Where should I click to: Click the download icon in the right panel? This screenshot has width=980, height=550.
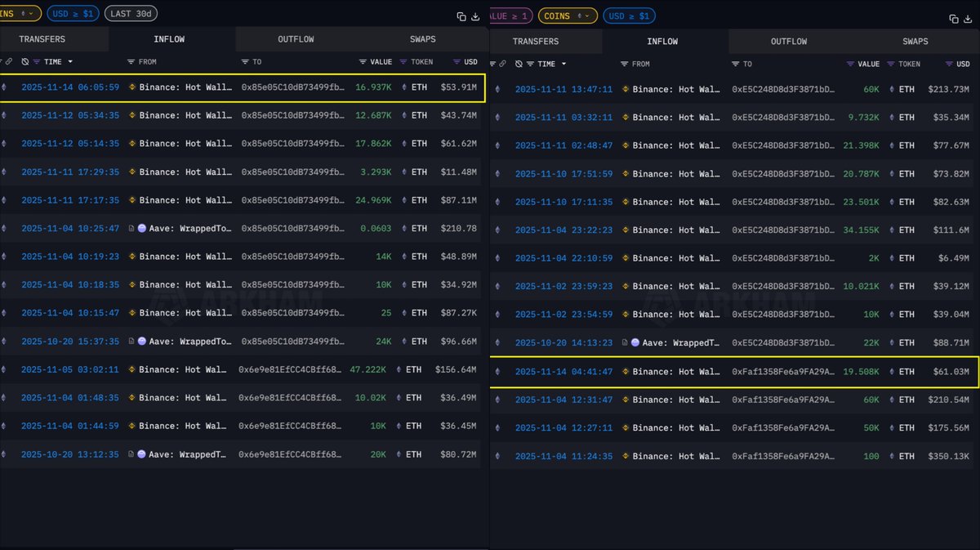969,19
